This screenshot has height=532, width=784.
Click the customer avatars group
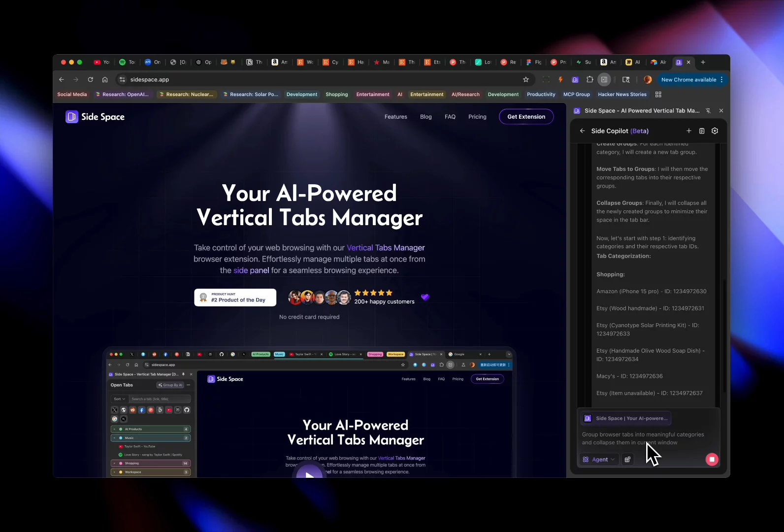tap(320, 298)
